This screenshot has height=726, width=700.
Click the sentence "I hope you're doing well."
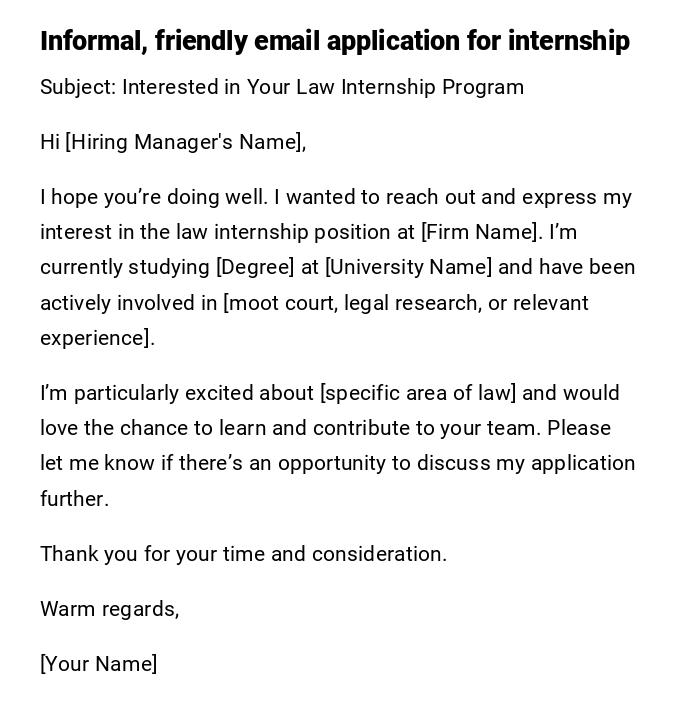click(154, 197)
